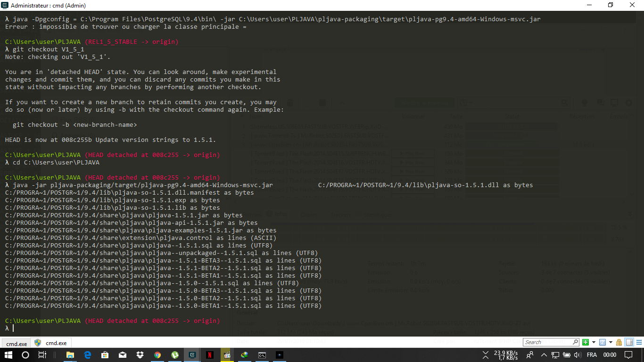Open the dropdown arrow next to the green plus
This screenshot has width=644, height=362.
[x=593, y=342]
